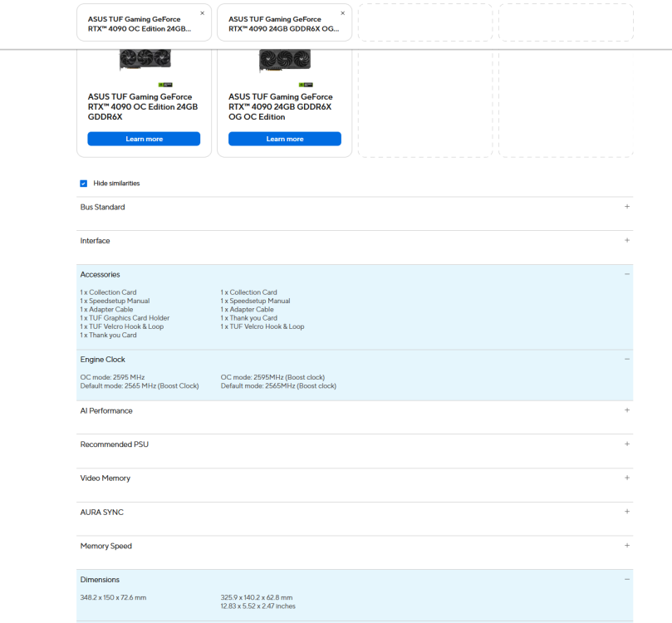
Task: Open the first GPU product thumbnail image
Action: pos(145,60)
